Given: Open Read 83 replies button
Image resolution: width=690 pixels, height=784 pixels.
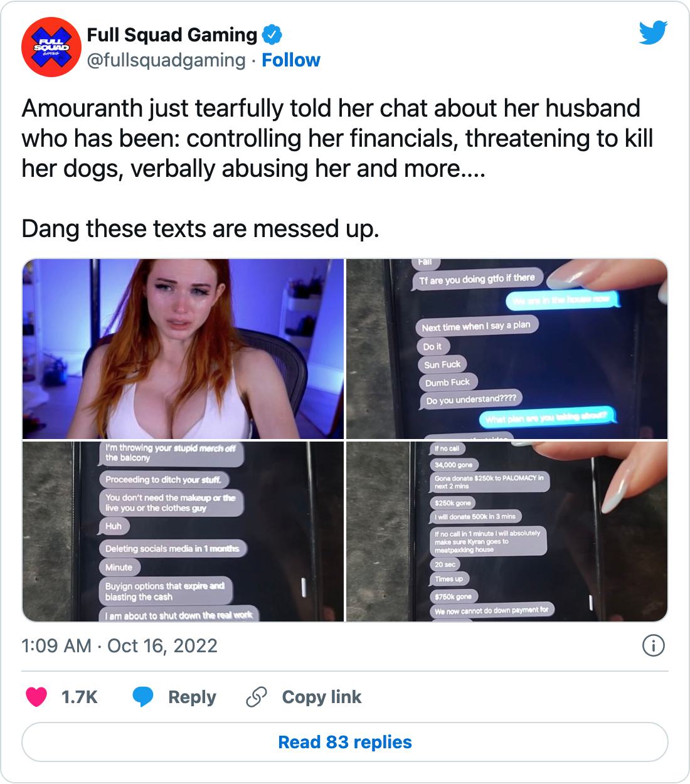Looking at the screenshot, I should click(x=345, y=742).
